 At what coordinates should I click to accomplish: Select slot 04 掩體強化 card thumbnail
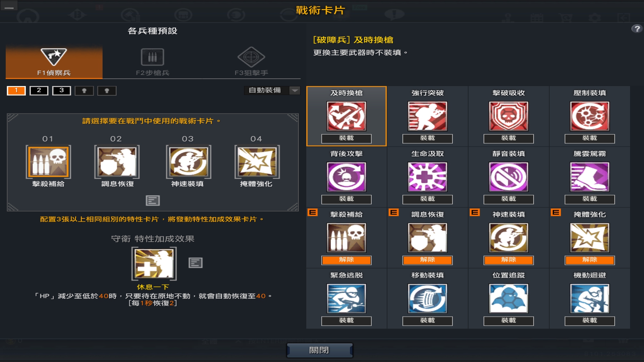click(x=257, y=162)
